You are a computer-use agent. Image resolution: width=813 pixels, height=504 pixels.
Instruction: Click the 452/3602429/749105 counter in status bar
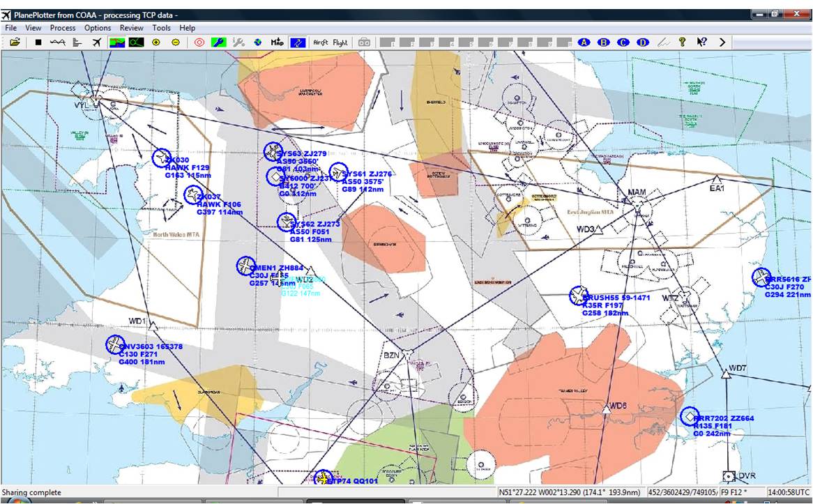683,492
